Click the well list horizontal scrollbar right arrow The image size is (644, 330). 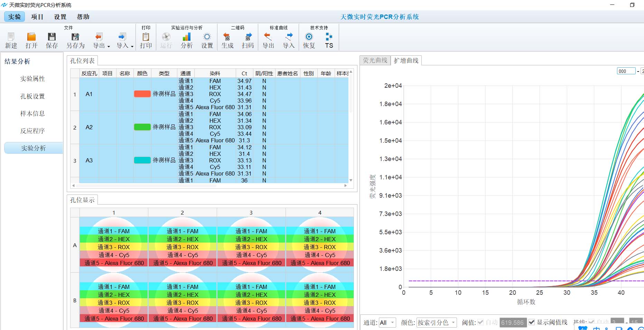(346, 186)
